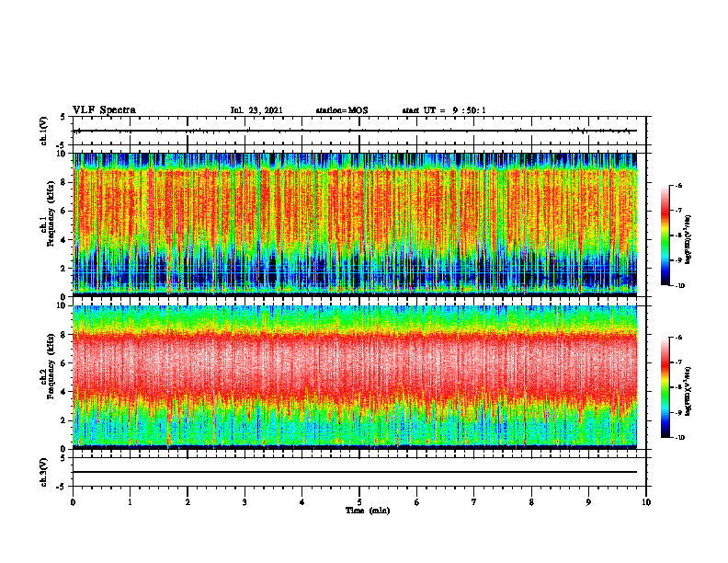Click the ch.1 "Frequency (kHz)" axis label

point(51,213)
